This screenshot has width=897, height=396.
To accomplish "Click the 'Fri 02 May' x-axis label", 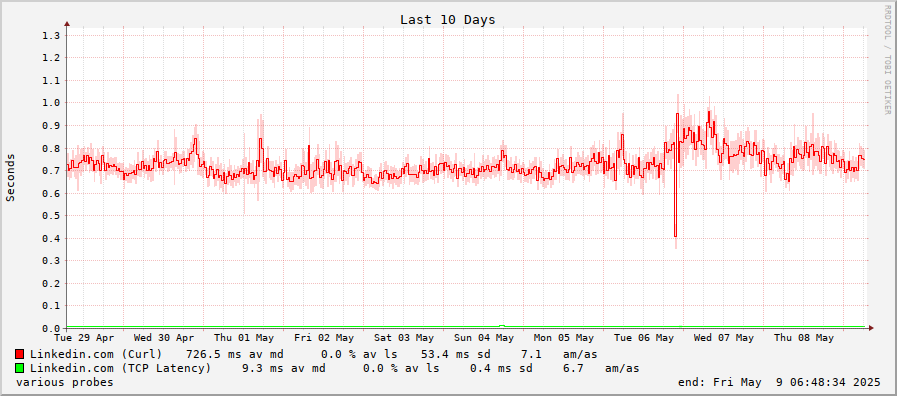I will tap(324, 338).
